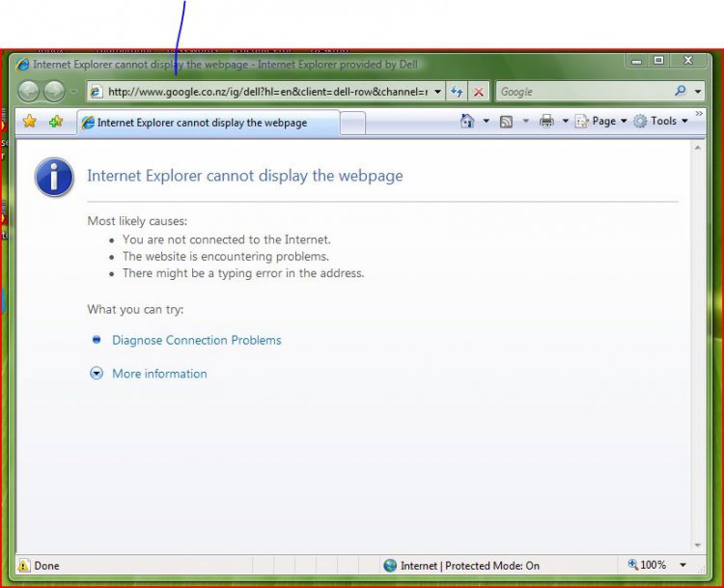Click the status bar warning icon
This screenshot has width=724, height=588.
click(23, 565)
